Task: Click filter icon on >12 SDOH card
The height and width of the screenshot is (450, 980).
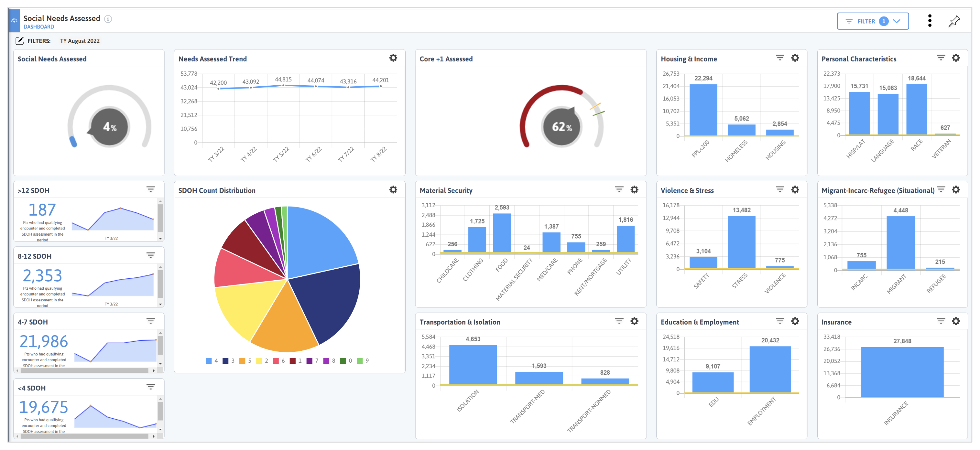Action: click(x=151, y=189)
